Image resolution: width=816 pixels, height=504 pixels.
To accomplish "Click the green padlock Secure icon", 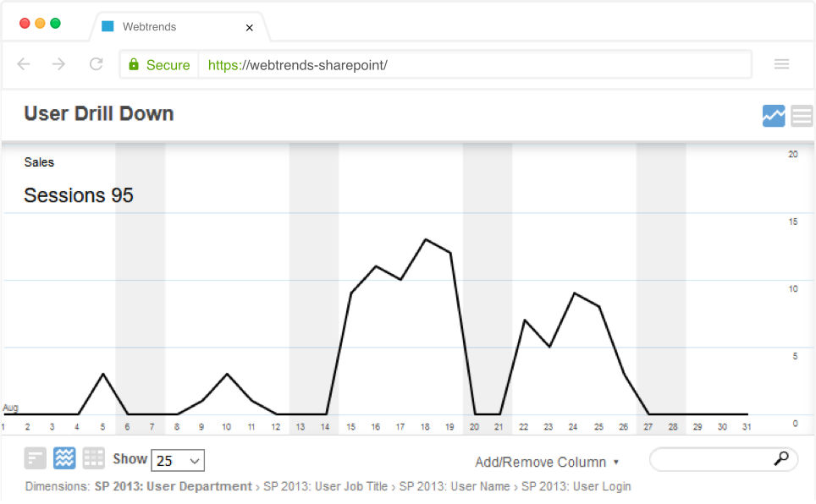I will coord(134,64).
